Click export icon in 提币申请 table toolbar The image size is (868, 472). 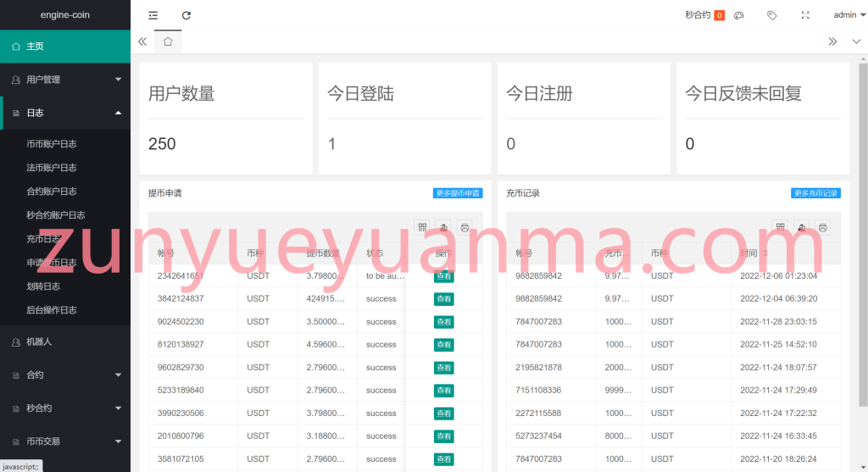click(443, 227)
